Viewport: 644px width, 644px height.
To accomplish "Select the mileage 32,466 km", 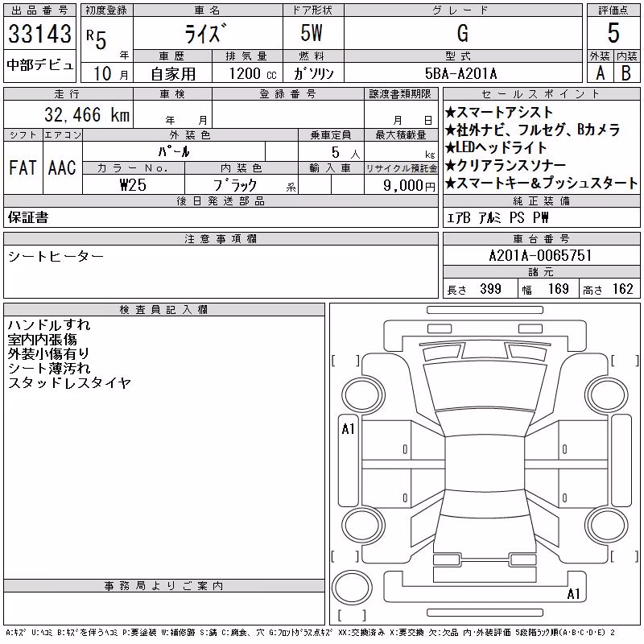I will 87,114.
